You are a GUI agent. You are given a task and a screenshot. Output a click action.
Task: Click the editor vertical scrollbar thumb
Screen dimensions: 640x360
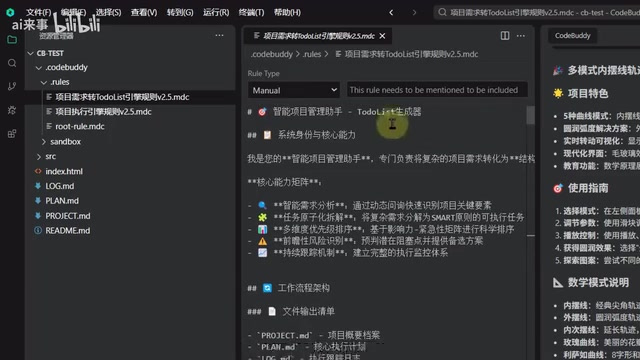[530, 115]
